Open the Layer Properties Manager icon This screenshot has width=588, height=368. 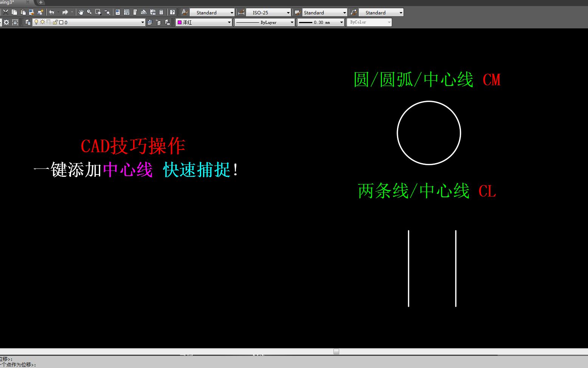coord(28,22)
